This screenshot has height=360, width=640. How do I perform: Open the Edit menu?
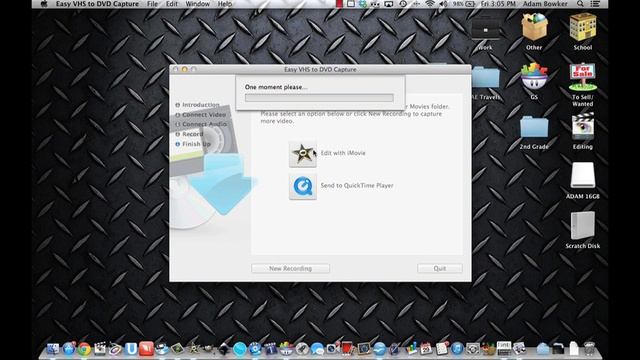[172, 4]
